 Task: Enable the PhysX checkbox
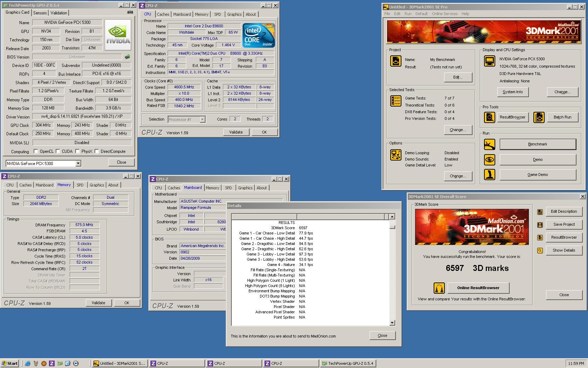tap(77, 151)
